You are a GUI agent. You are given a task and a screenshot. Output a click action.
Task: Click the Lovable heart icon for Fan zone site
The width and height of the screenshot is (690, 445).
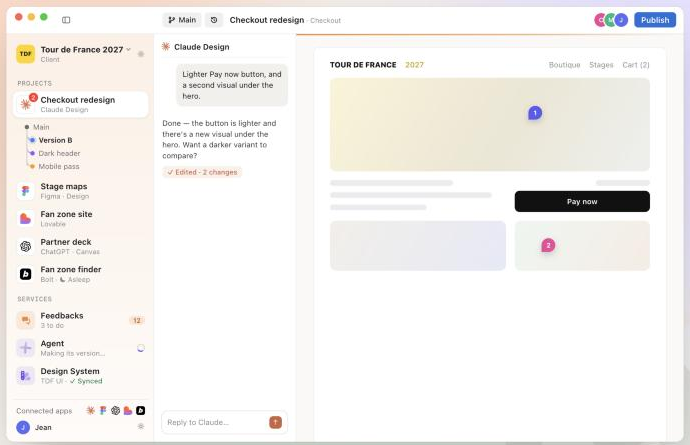tap(26, 219)
